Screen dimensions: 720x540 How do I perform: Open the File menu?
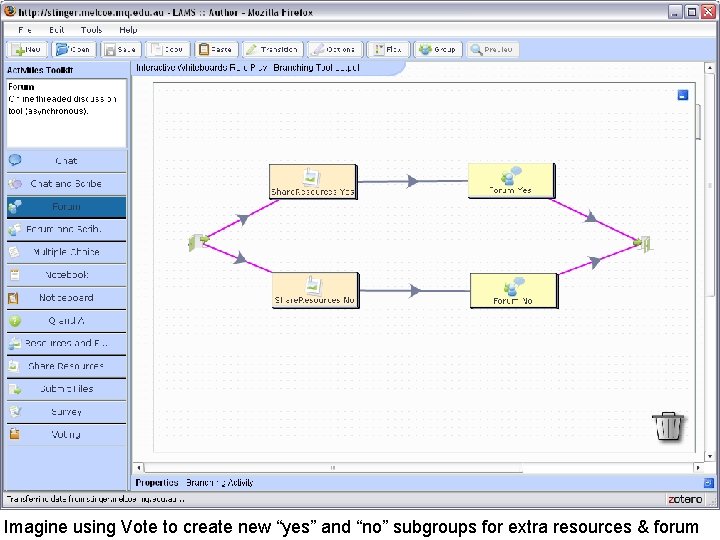[x=25, y=30]
